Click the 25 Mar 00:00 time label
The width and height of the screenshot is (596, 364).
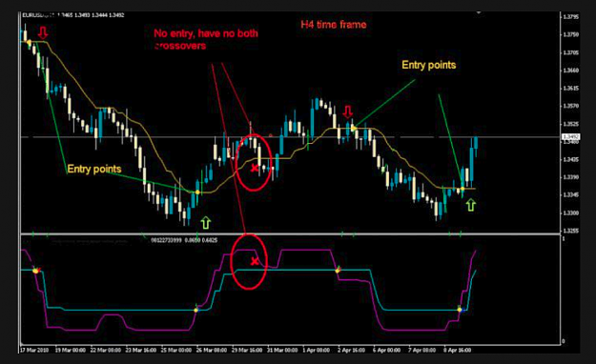(176, 350)
